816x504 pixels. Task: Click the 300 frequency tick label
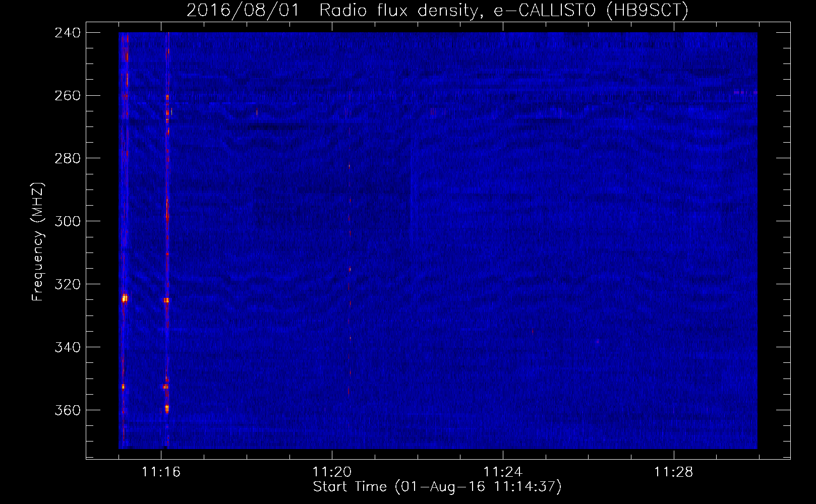coord(68,222)
